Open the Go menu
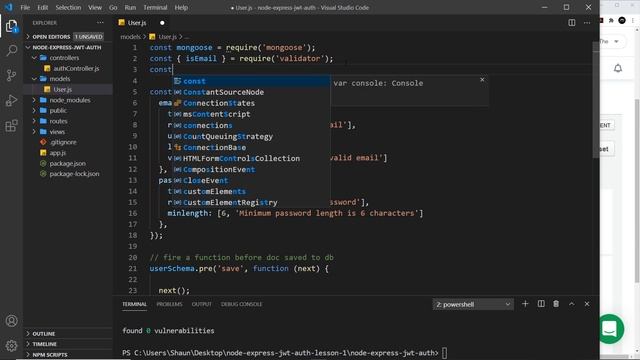This screenshot has width=640, height=360. [113, 7]
